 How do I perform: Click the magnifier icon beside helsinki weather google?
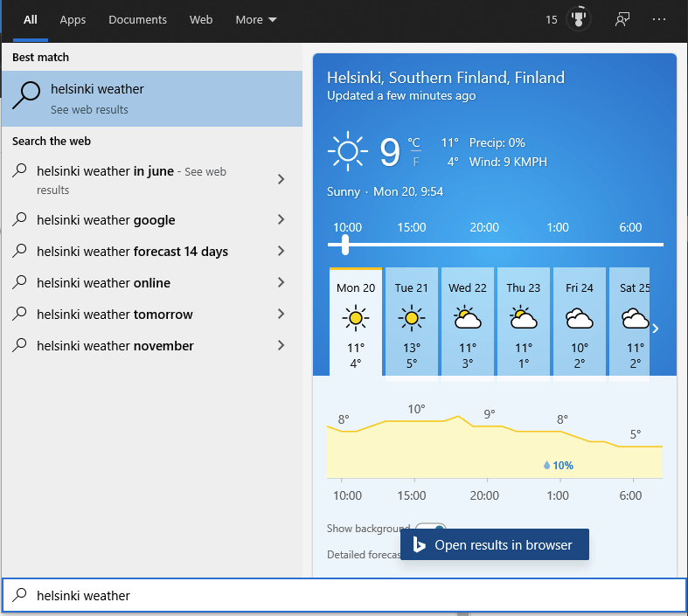click(x=19, y=219)
